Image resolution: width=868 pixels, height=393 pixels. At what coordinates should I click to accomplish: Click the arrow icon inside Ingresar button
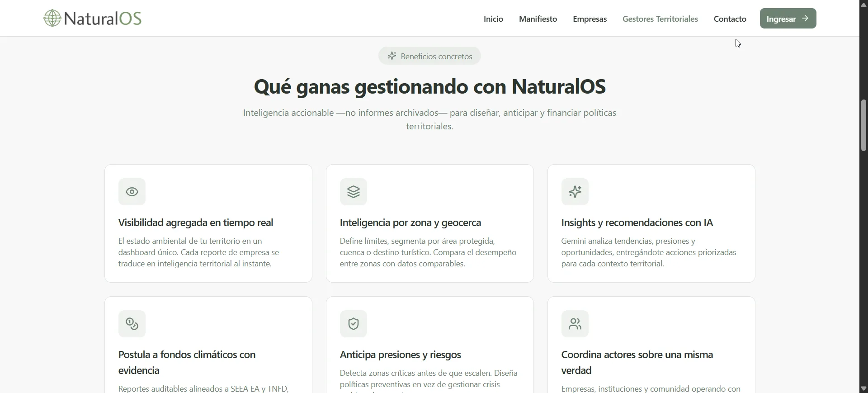pos(805,19)
